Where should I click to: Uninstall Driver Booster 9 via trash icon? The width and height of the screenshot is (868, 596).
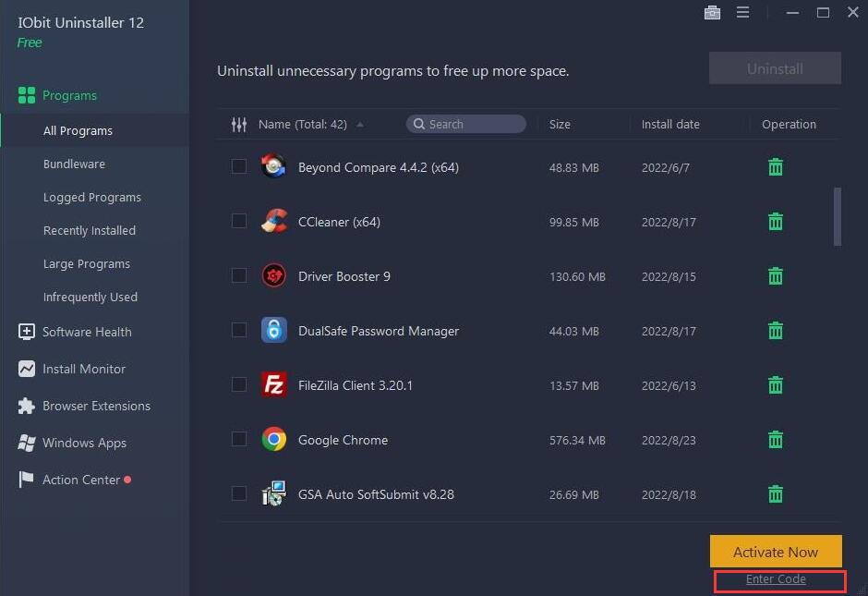776,276
